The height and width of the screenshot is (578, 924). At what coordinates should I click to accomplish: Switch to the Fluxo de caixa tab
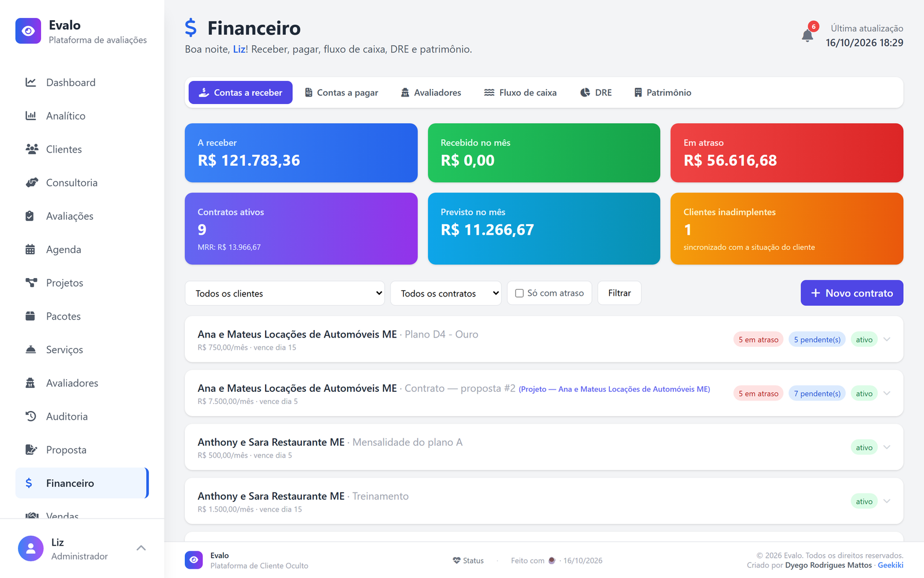520,92
